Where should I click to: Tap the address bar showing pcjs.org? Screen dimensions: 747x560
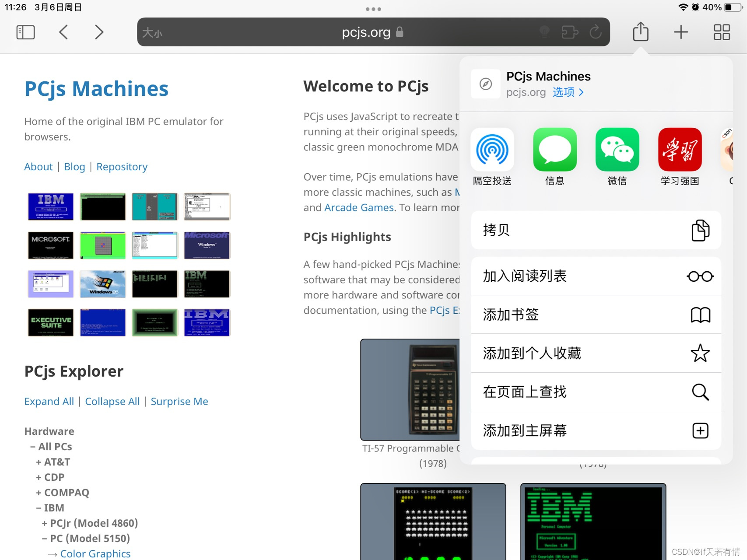[x=373, y=32]
